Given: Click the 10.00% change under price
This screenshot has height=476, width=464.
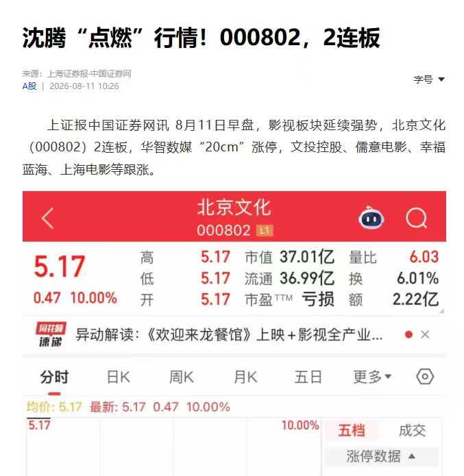Looking at the screenshot, I should 94,298.
